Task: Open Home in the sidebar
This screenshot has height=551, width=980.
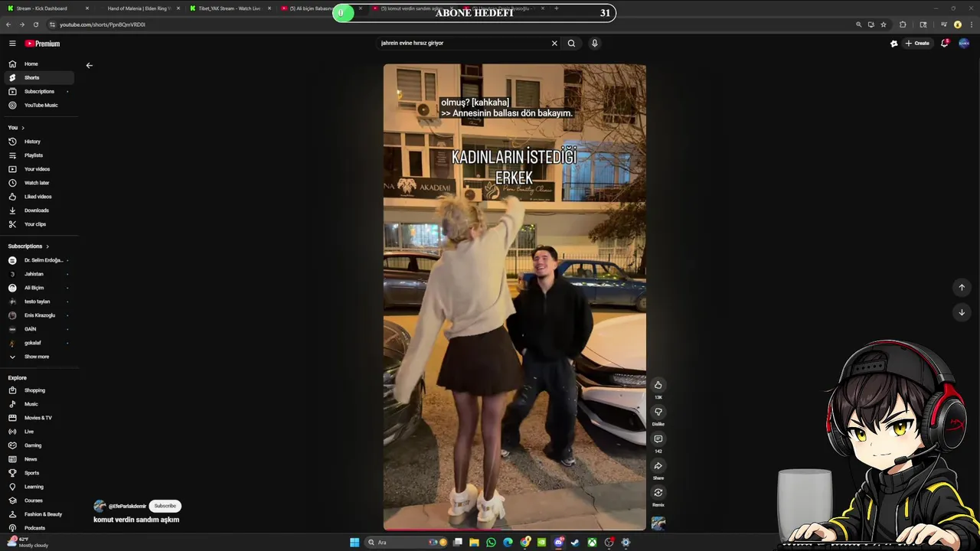Action: [38, 64]
